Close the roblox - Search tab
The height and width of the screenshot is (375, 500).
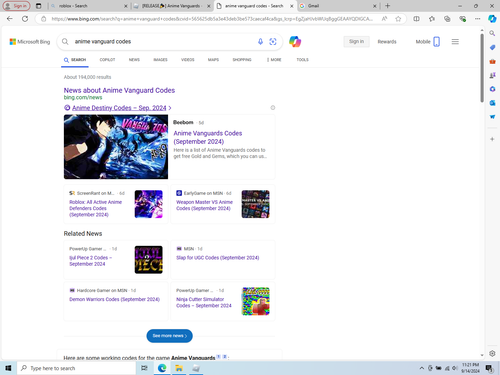(126, 6)
